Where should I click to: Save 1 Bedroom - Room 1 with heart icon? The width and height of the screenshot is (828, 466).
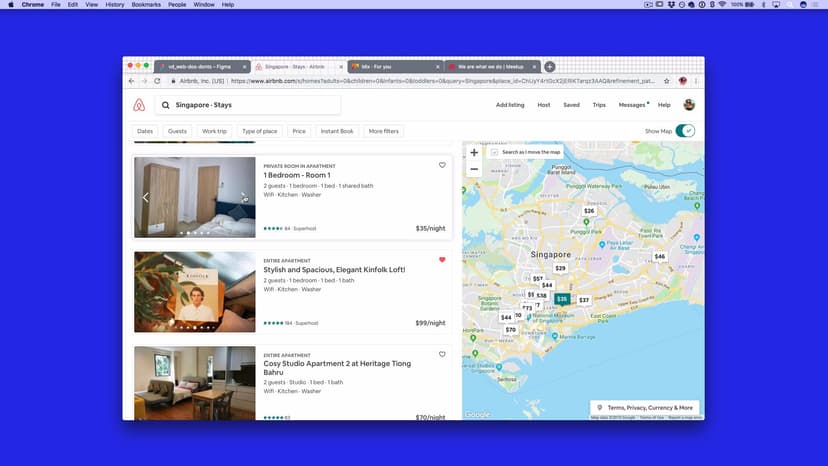(442, 165)
